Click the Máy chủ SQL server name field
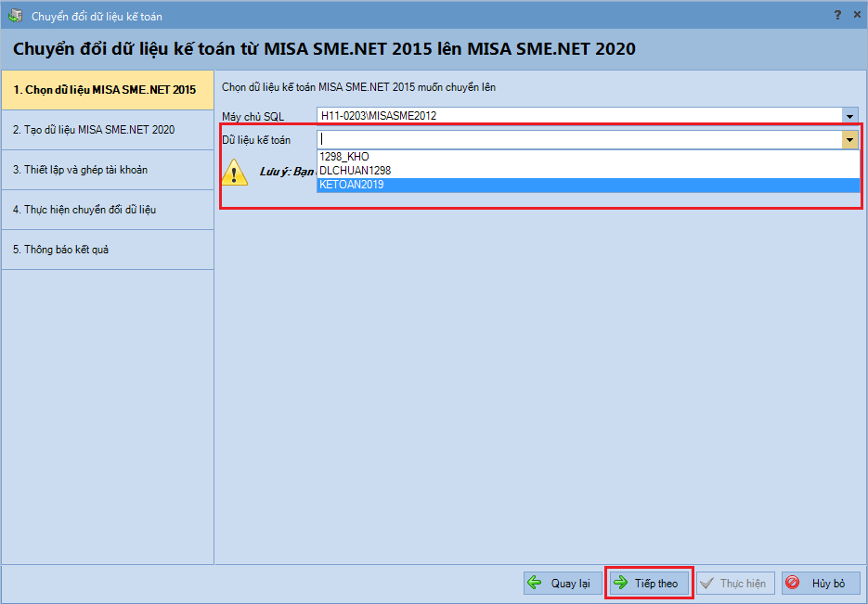This screenshot has width=868, height=604. (x=579, y=116)
